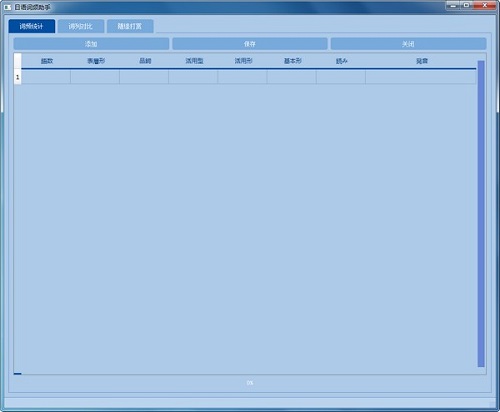Maximize the application window
The width and height of the screenshot is (500, 412).
[467, 5]
